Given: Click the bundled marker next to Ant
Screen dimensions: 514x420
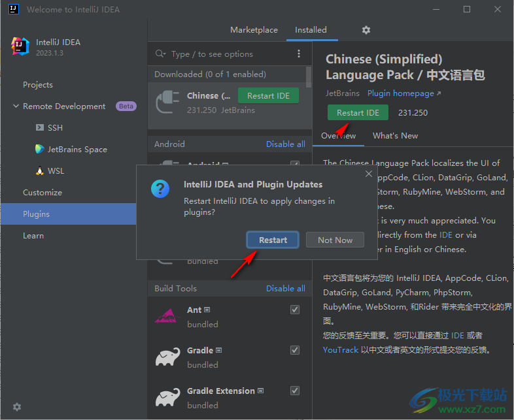Looking at the screenshot, I should [x=207, y=310].
